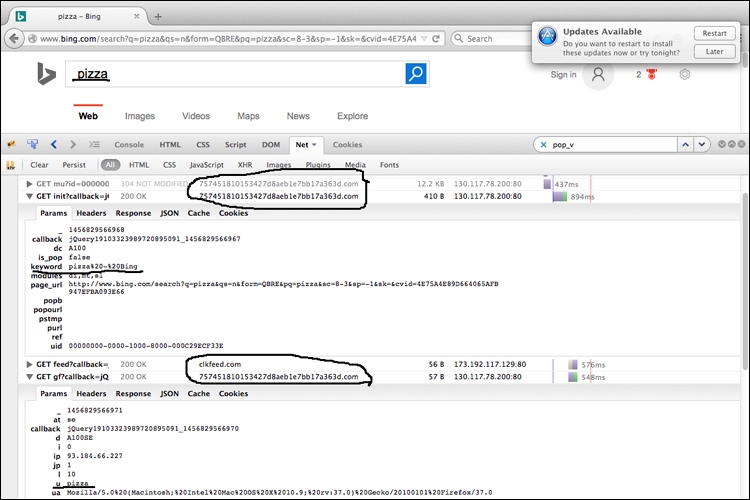Click the 173.192.117.129:80 remote IP cell
Image resolution: width=750 pixels, height=500 pixels.
(490, 364)
